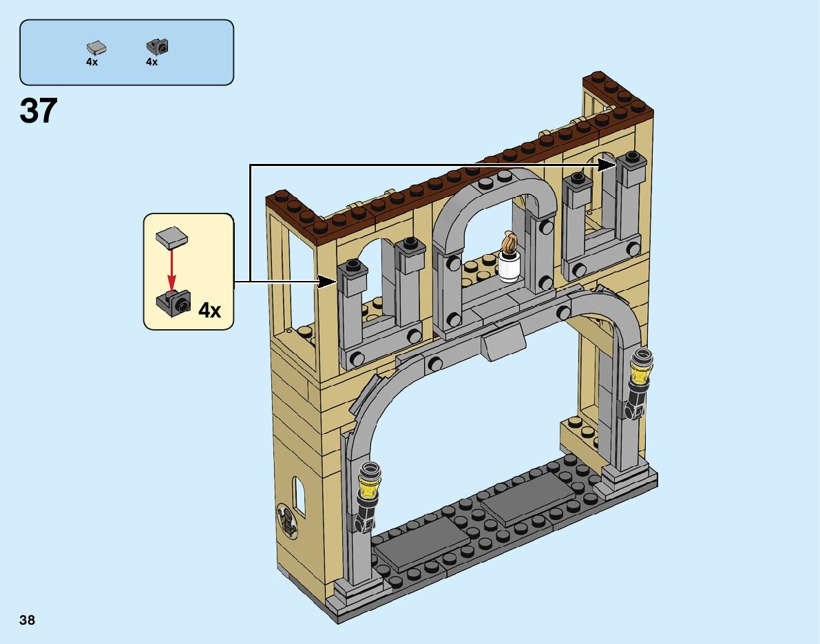
Task: Click the candle flame in the center arch
Action: (x=510, y=242)
